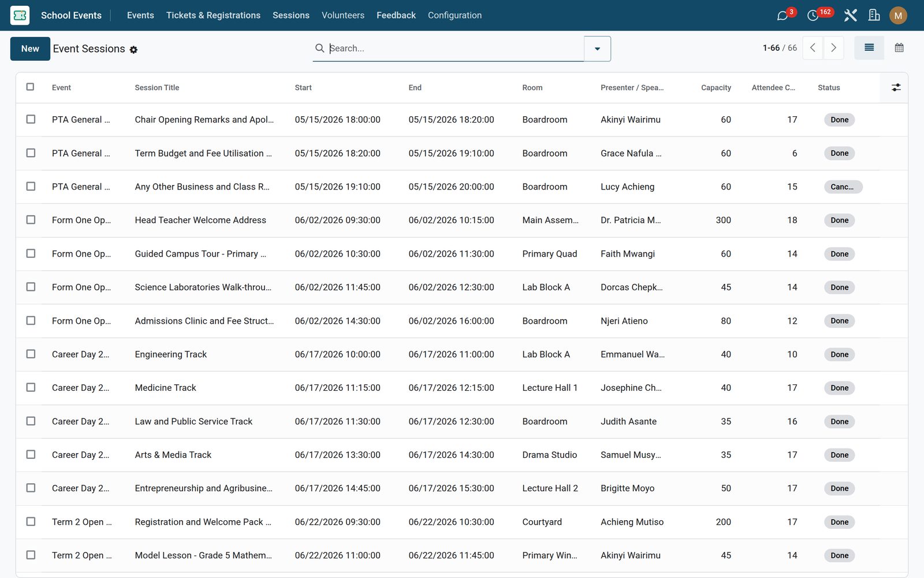Expand the search options dropdown
Image resolution: width=924 pixels, height=578 pixels.
[x=597, y=49]
